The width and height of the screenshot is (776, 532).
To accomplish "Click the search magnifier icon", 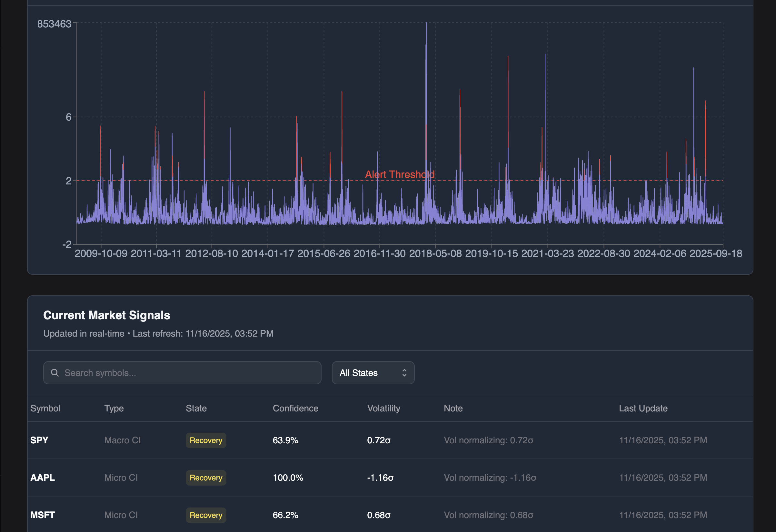I will click(x=55, y=372).
